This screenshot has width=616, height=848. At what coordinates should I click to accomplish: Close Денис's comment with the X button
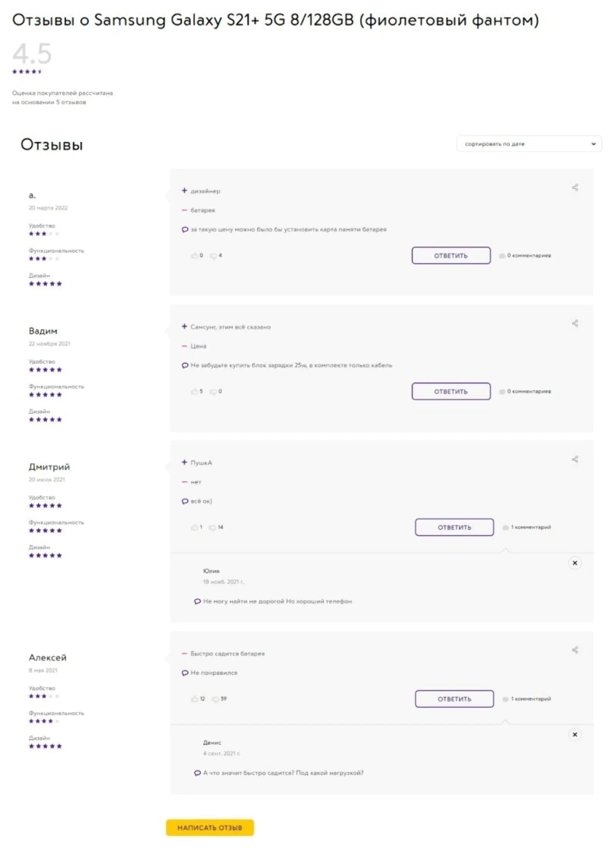[575, 734]
